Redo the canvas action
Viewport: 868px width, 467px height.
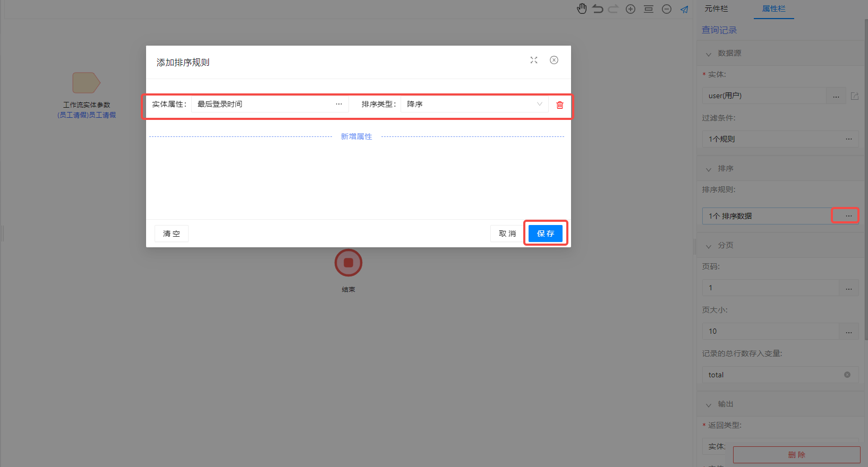(614, 8)
